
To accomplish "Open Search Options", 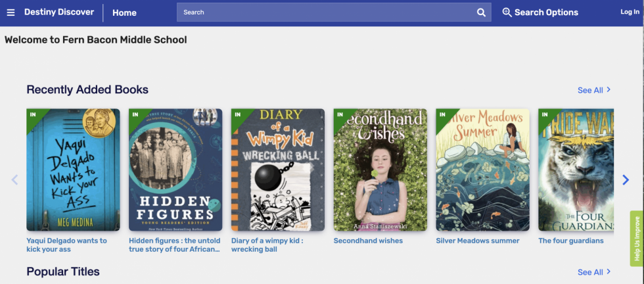I will tap(540, 12).
